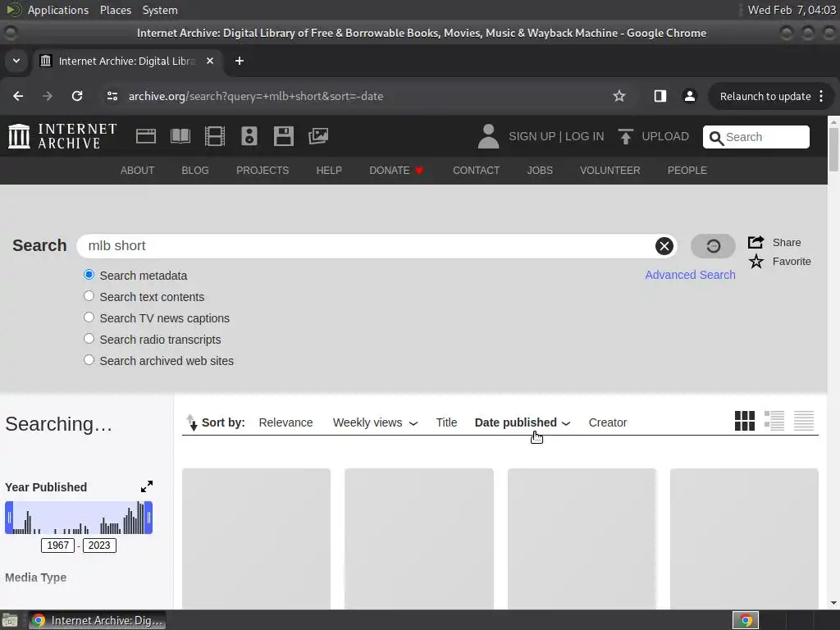
Task: Open the Advanced Search link
Action: coord(690,275)
